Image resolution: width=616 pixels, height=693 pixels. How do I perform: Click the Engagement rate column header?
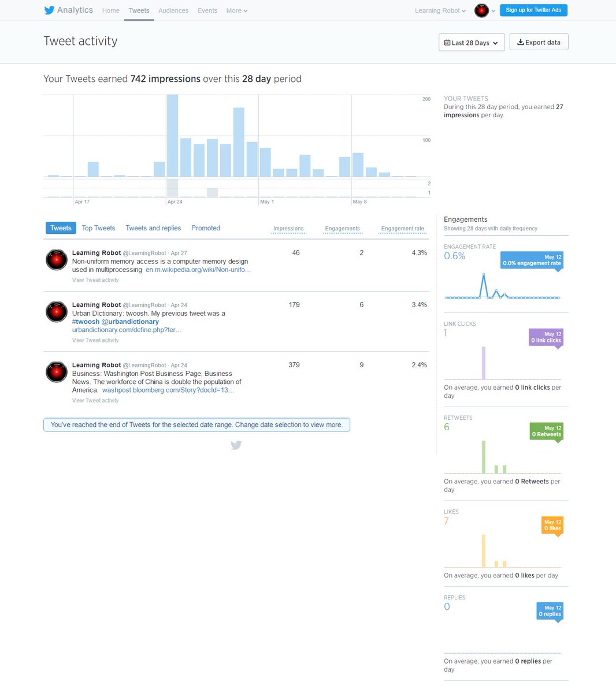click(402, 229)
